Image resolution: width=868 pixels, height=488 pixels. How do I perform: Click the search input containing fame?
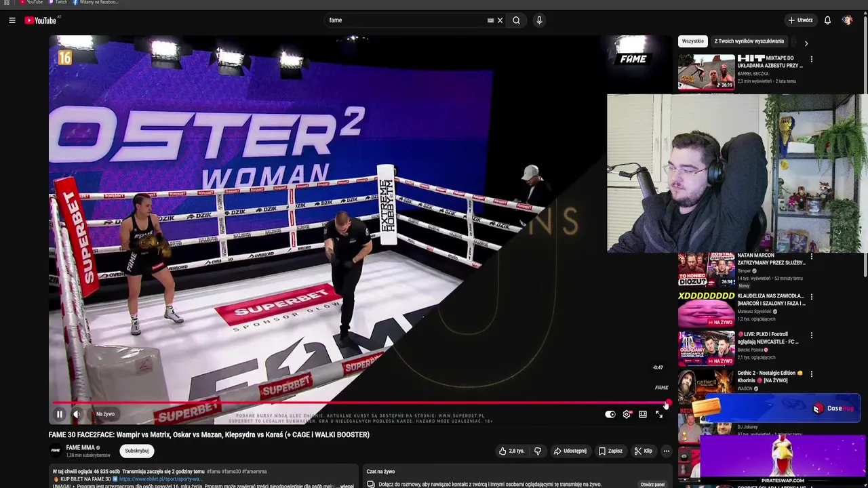pos(407,20)
